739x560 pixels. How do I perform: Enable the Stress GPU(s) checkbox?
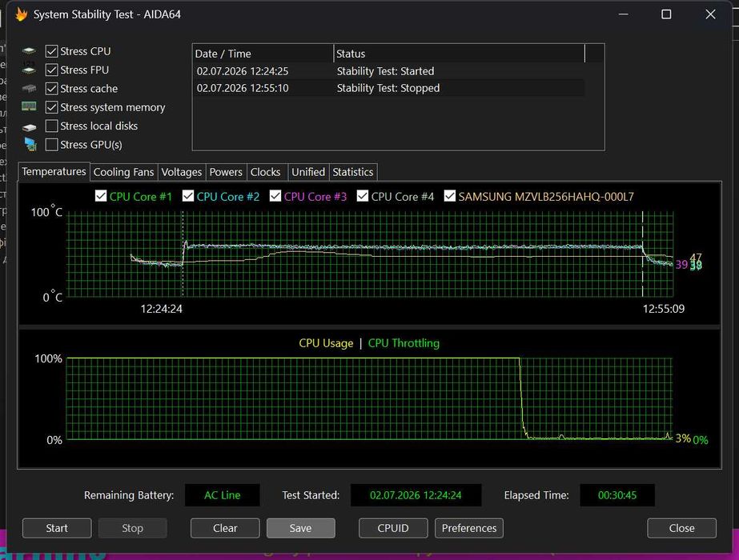[51, 145]
